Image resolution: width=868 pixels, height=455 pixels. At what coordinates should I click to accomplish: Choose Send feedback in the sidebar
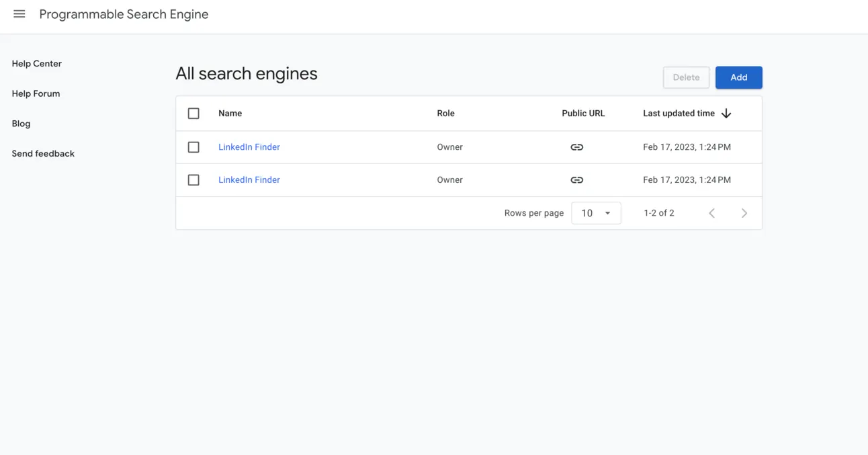coord(43,154)
